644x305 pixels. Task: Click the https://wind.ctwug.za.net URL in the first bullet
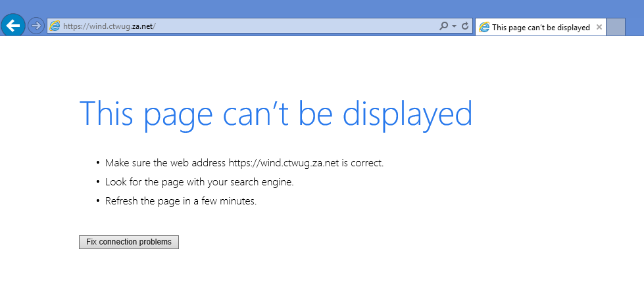tap(284, 163)
